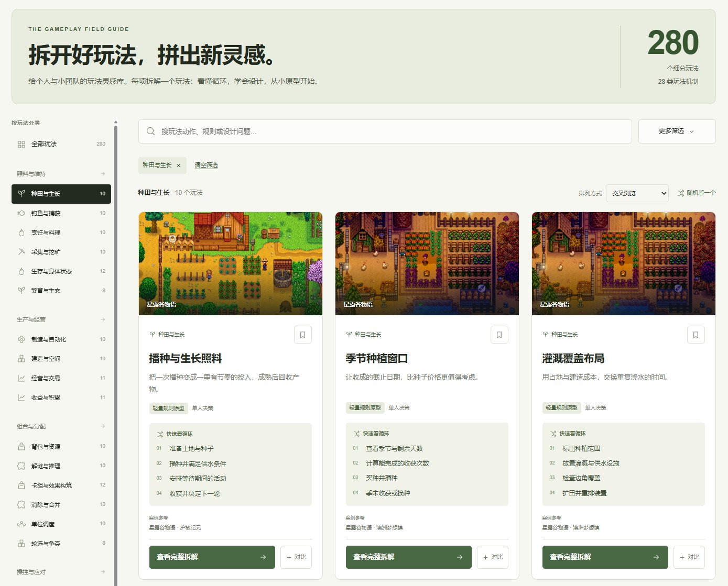Select the 生存与身体状态 category
The width and height of the screenshot is (728, 586).
pyautogui.click(x=61, y=271)
